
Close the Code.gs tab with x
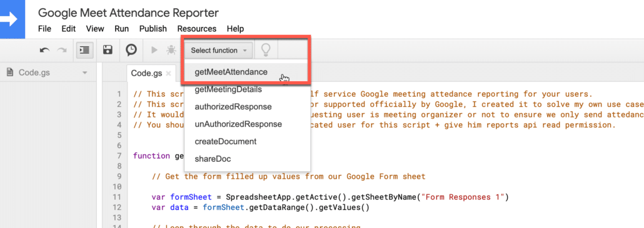click(168, 74)
